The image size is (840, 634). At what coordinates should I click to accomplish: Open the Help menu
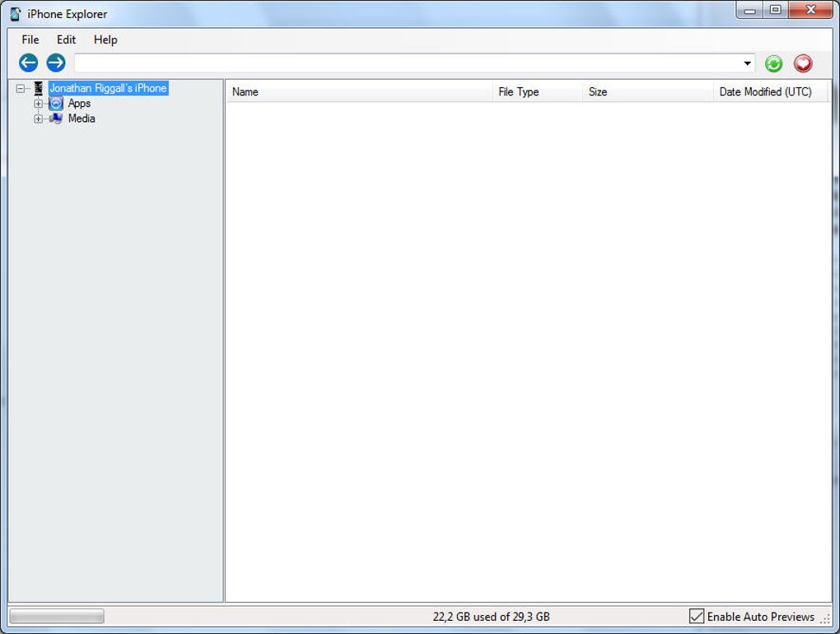[x=105, y=40]
